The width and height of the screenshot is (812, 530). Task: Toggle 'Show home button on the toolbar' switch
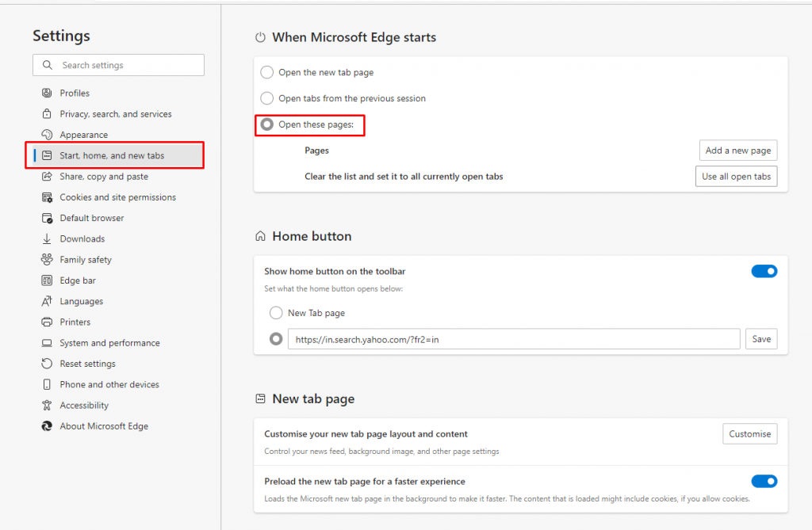pos(764,271)
